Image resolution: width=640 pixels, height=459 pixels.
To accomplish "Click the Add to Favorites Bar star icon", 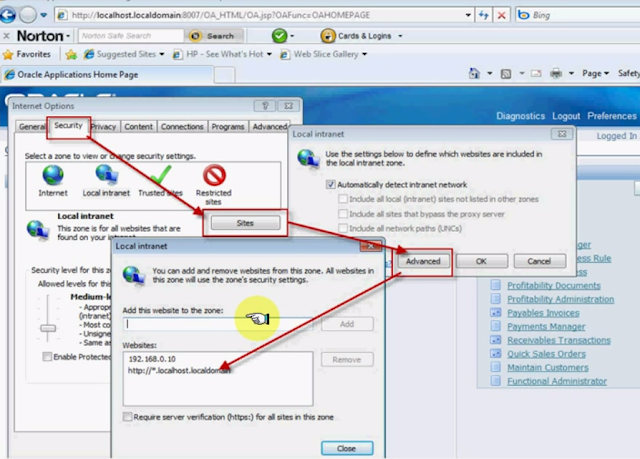I will (71, 54).
